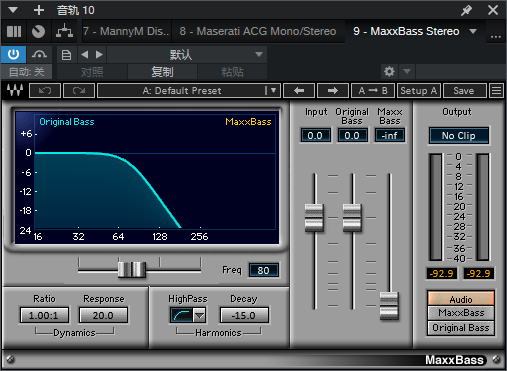Screen dimensions: 507x371
Task: Go to previous preset arrow
Action: [x=85, y=54]
